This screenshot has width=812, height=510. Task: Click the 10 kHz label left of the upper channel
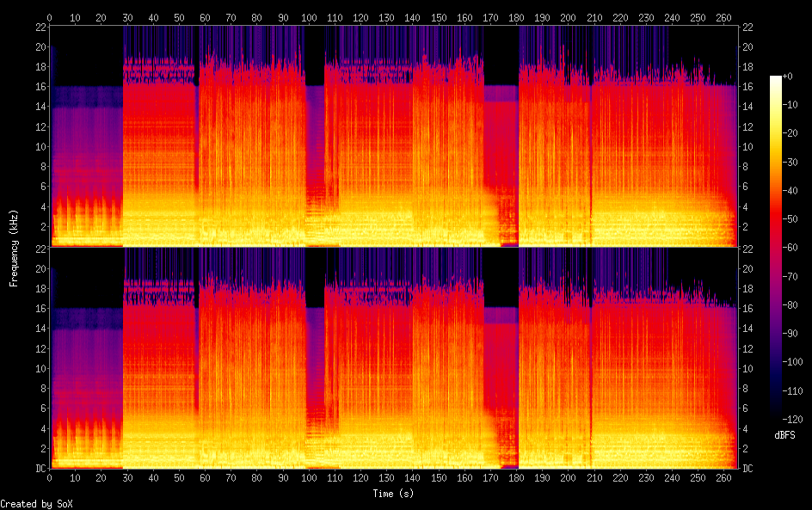point(40,146)
